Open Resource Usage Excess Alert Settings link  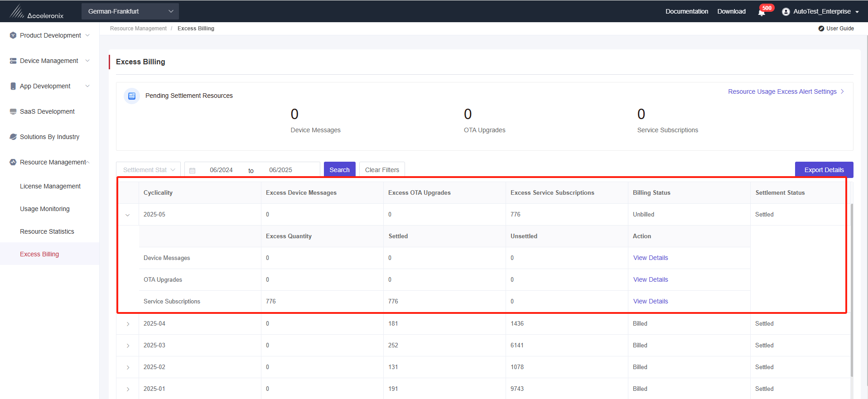(786, 91)
